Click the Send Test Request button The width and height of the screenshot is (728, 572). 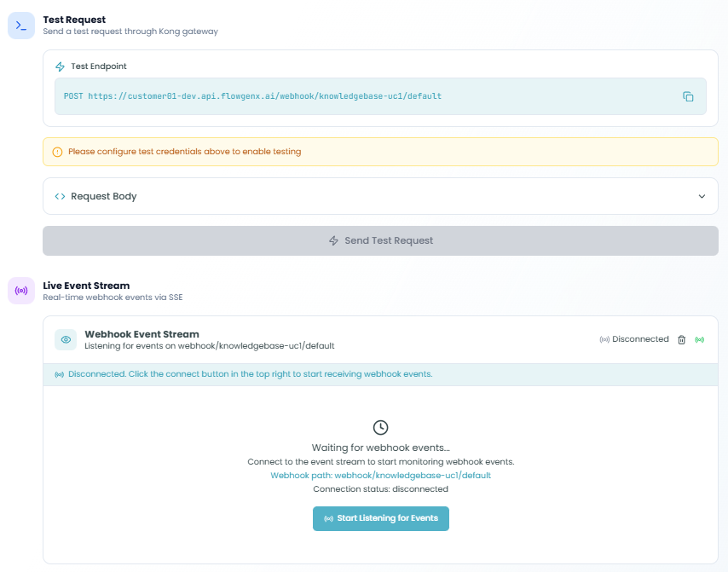pos(380,240)
